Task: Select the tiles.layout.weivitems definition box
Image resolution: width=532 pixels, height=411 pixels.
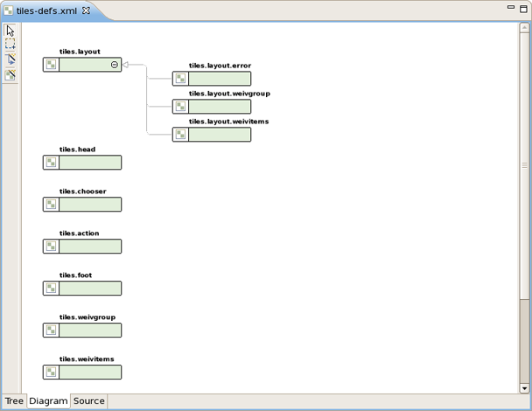Action: click(220, 135)
